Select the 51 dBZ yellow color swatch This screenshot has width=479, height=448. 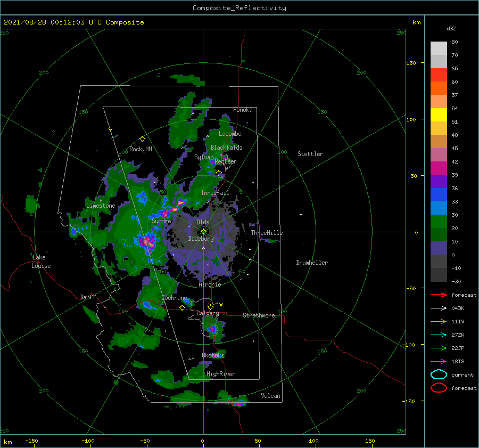439,115
